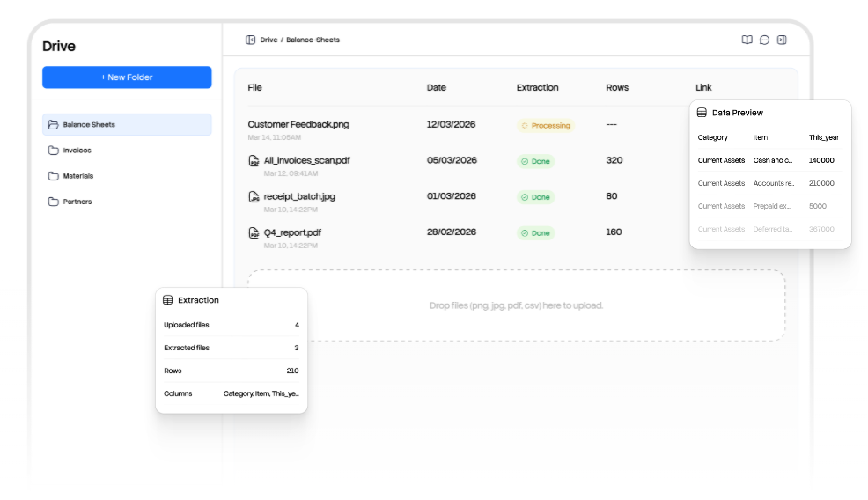The width and height of the screenshot is (868, 500).
Task: Click Uploaded files row in Extraction card
Action: click(232, 325)
